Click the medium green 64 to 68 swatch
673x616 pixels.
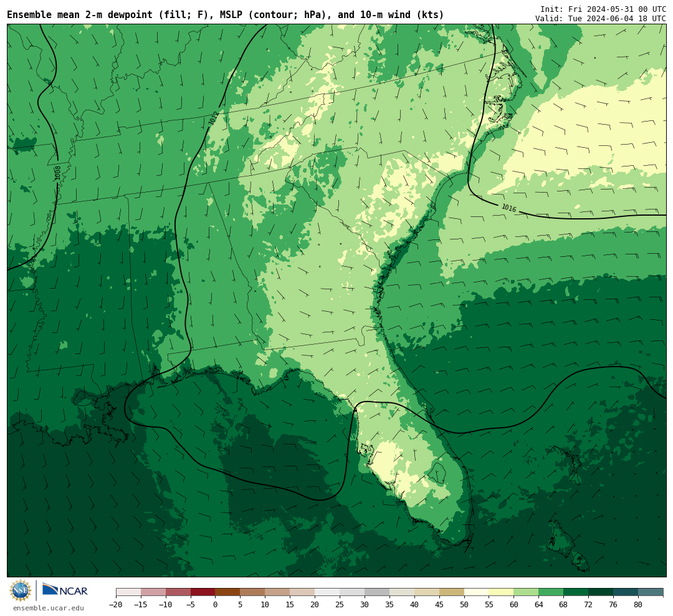click(x=551, y=592)
